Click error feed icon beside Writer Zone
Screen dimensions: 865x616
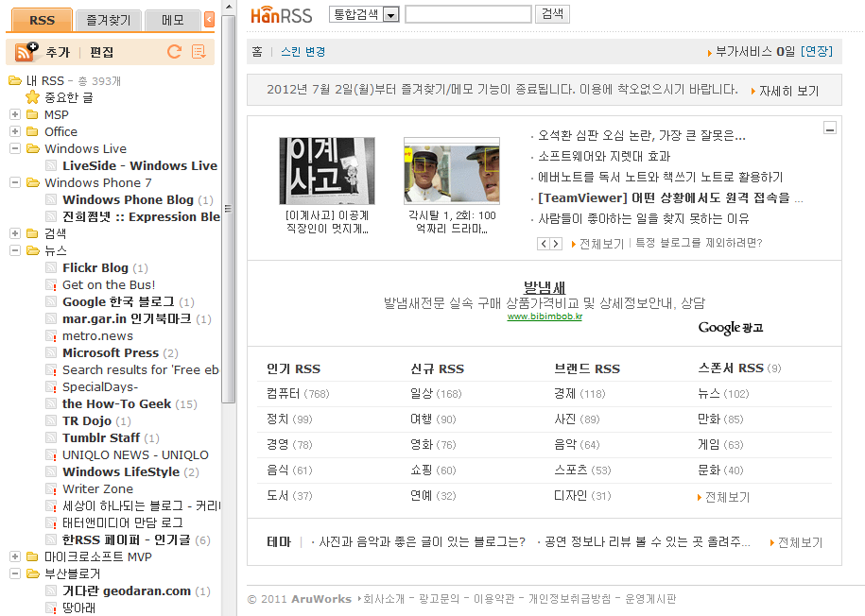coord(51,488)
